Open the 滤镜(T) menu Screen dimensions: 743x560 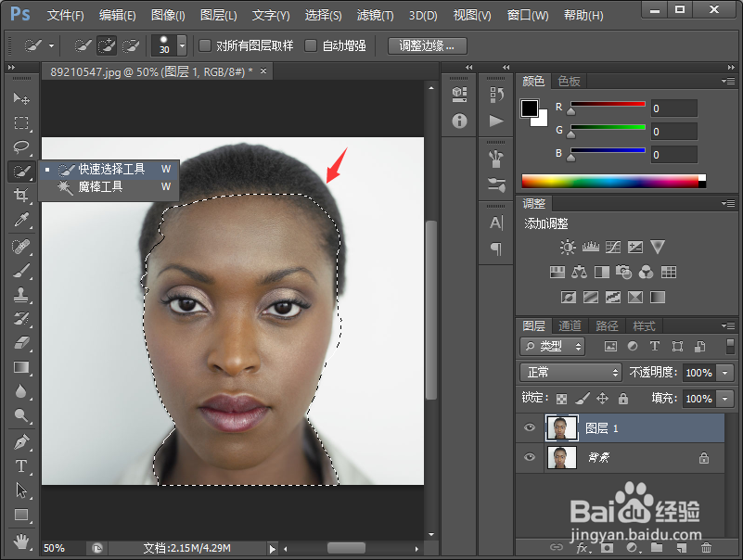click(x=375, y=15)
